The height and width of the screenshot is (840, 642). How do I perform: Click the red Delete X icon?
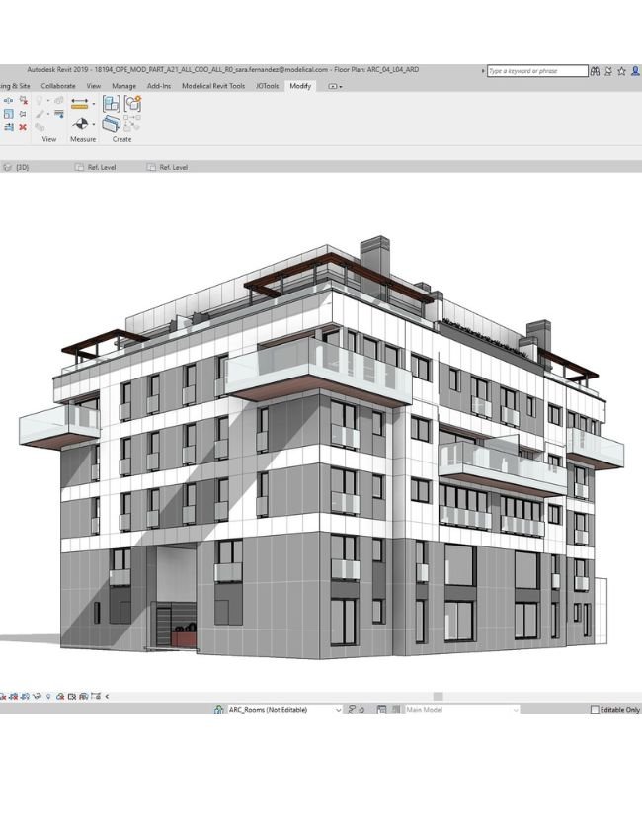[x=23, y=126]
